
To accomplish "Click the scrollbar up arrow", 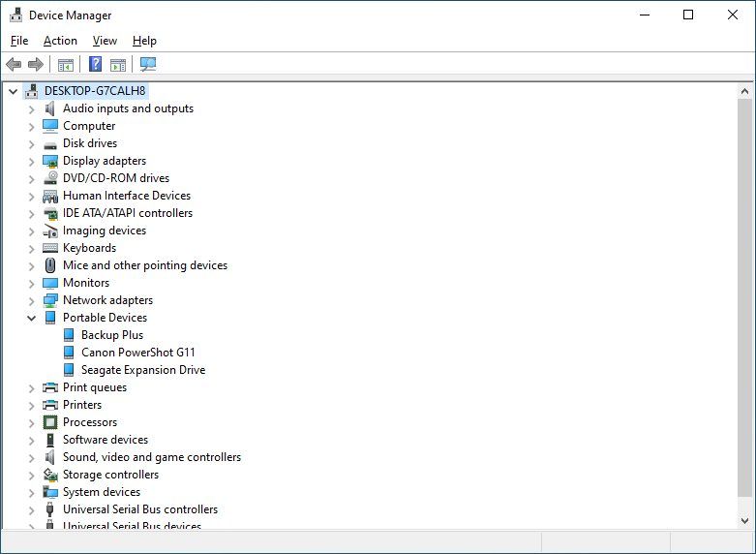I will [x=744, y=91].
